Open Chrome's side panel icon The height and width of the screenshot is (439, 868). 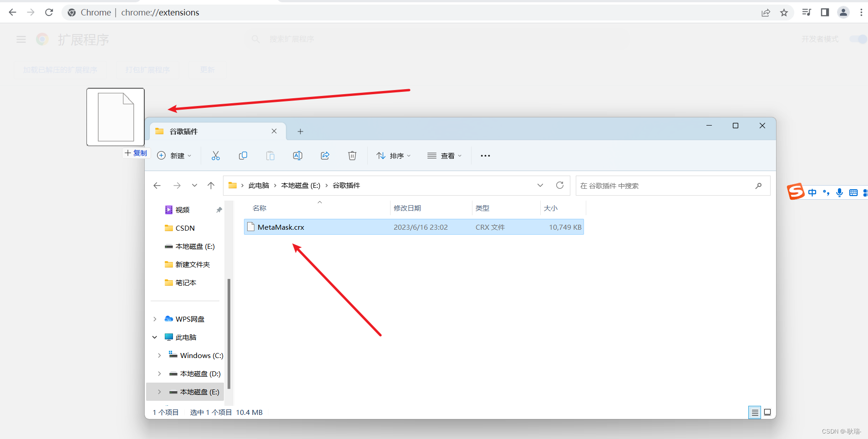pos(825,12)
